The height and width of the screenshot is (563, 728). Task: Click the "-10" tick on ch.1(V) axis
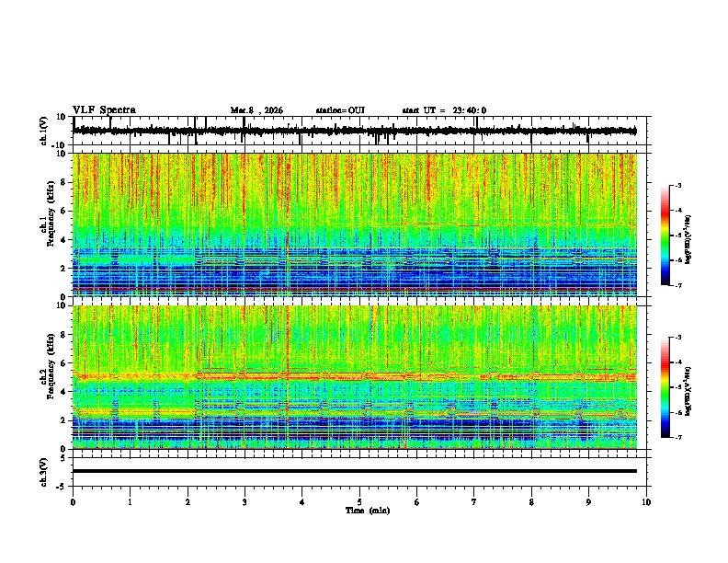[59, 145]
